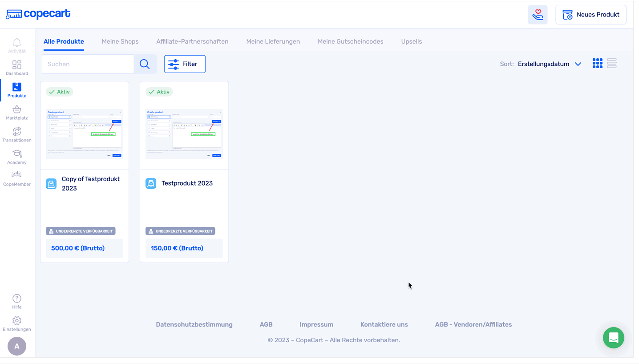
Task: Open the green chat support bubble
Action: point(613,338)
